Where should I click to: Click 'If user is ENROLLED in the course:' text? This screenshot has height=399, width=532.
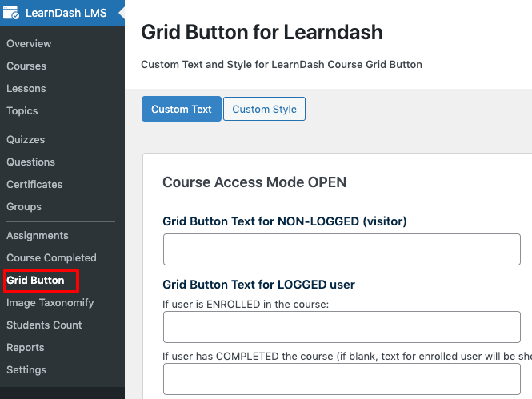coord(246,304)
